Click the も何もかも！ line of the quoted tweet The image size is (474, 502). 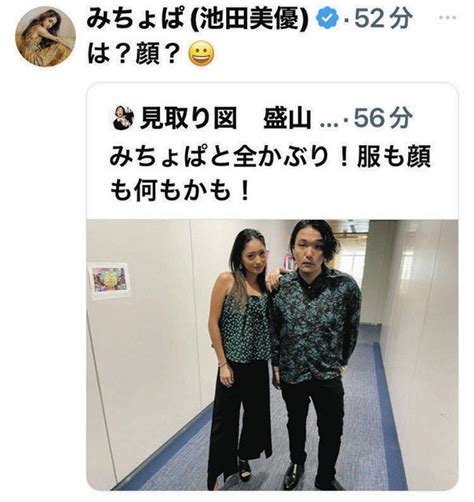[180, 191]
